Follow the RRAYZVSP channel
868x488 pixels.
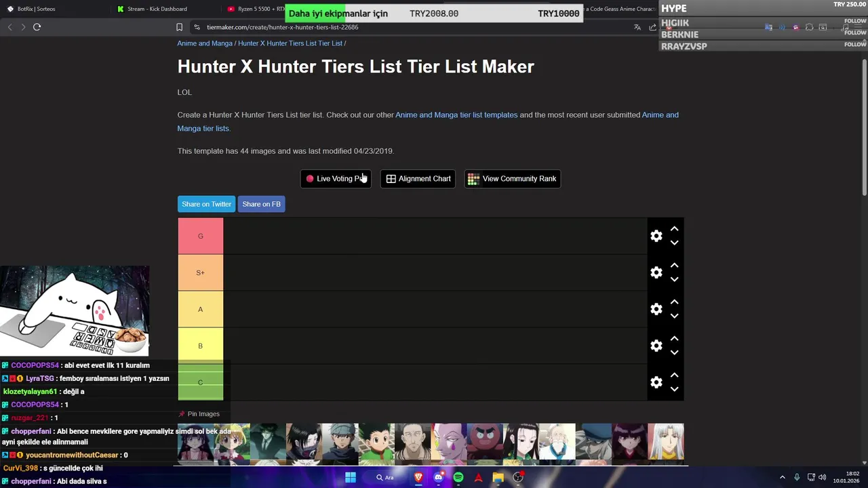coord(855,44)
